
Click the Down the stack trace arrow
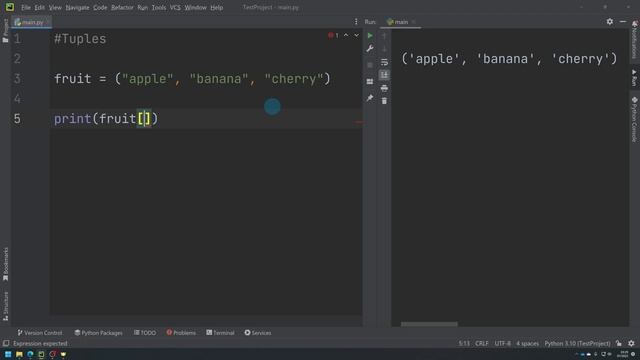pos(384,49)
